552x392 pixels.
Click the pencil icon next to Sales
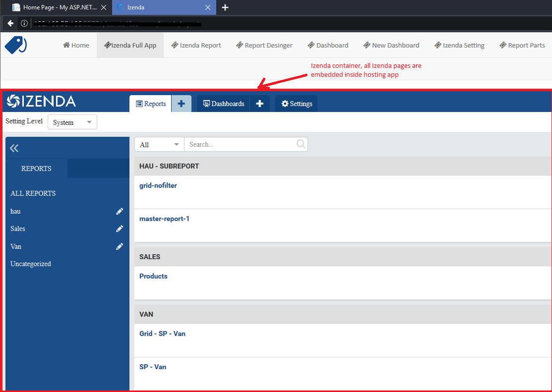(120, 229)
